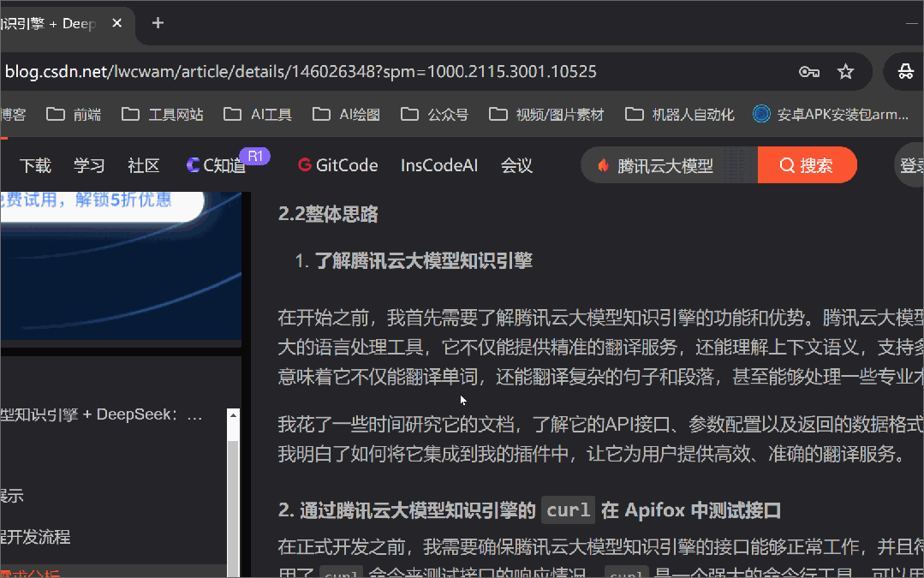Viewport: 924px width, 578px height.
Task: Click the curl code tag in heading
Action: pyautogui.click(x=568, y=509)
